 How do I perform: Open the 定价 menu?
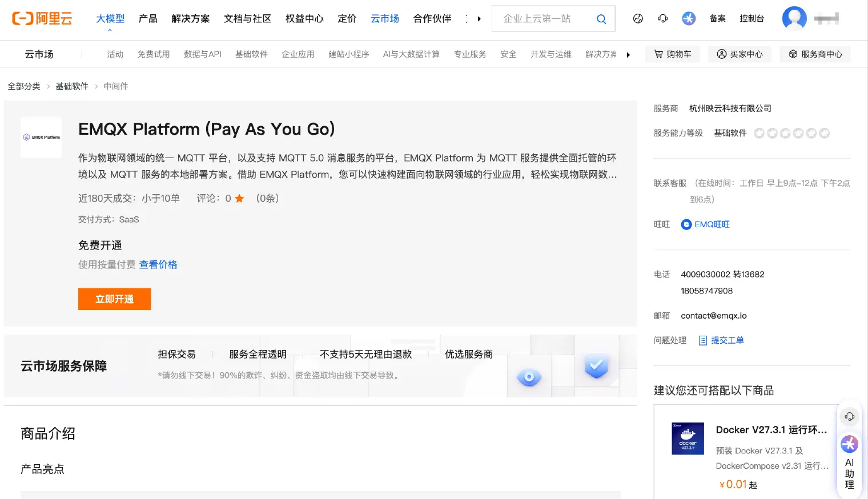pos(347,19)
